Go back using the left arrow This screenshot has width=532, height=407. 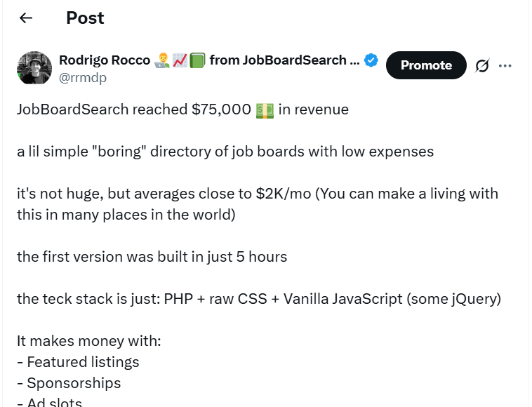pos(26,18)
